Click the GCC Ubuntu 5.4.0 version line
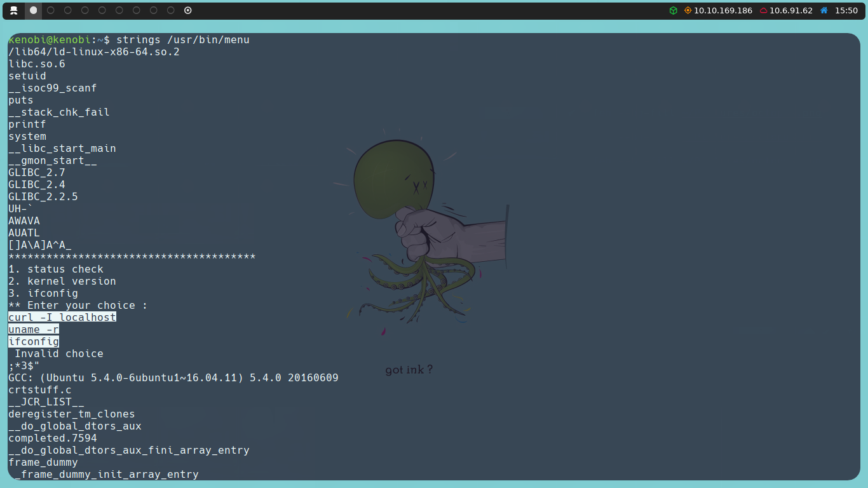Screen dimensions: 868x488 pos(173,378)
